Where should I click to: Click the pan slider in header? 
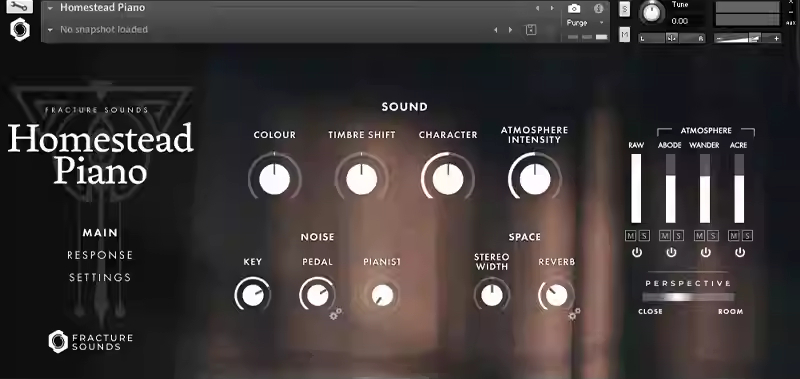coord(672,38)
